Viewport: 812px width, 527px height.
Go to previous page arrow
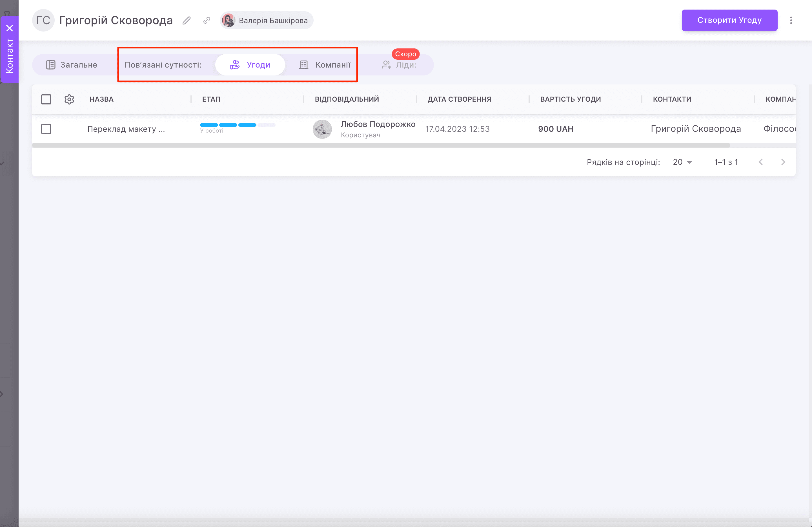coord(760,162)
